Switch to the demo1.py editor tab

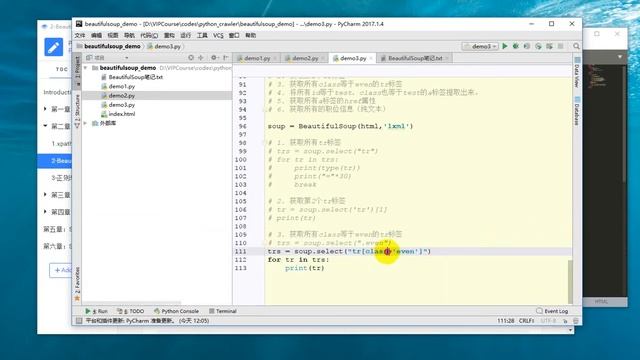coord(257,58)
